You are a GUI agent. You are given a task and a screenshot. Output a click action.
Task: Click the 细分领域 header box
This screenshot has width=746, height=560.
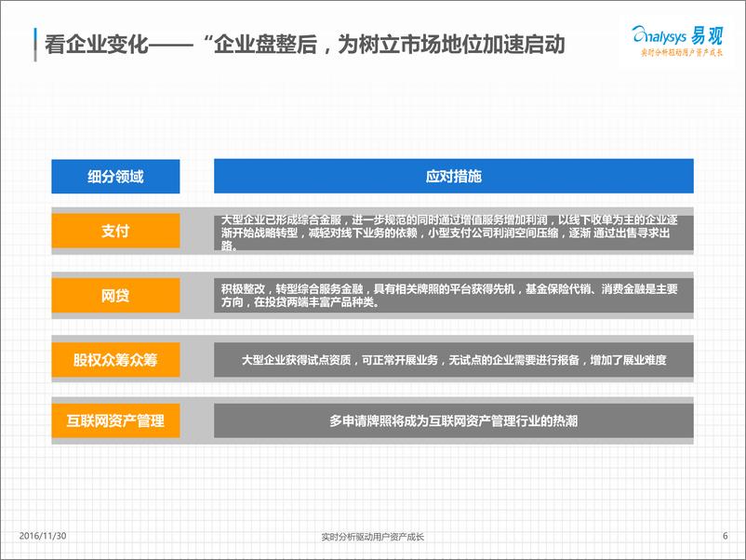115,177
